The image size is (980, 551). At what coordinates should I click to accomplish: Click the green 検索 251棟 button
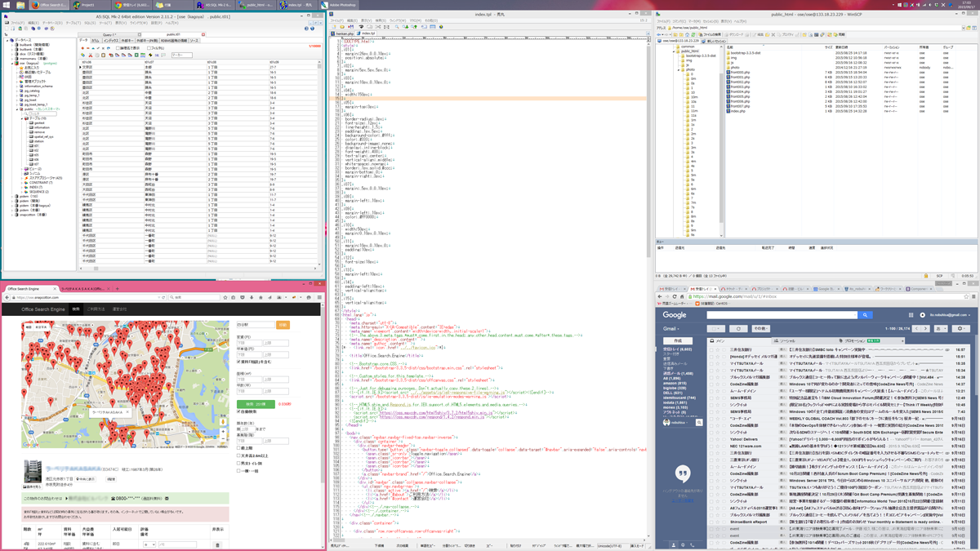(256, 404)
